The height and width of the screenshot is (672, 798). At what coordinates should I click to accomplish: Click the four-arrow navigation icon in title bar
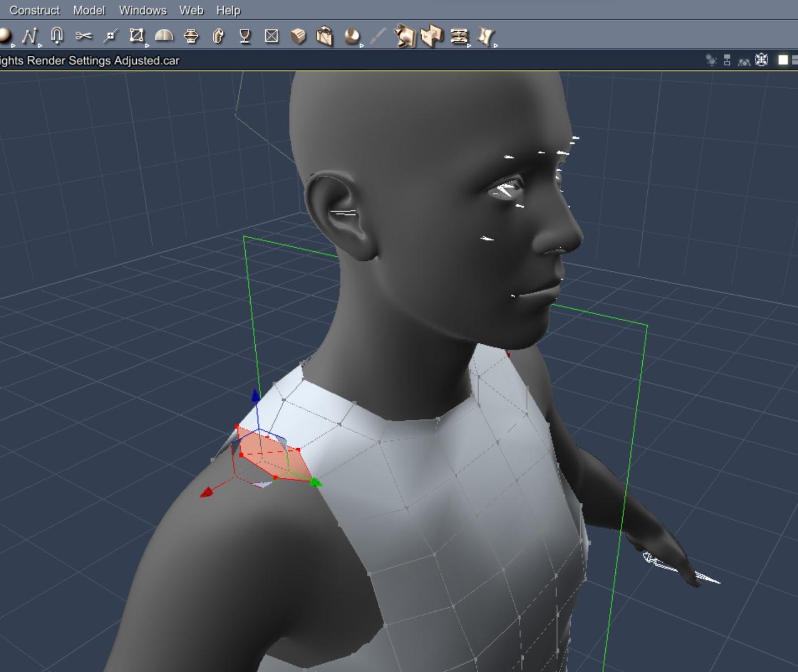(x=762, y=60)
